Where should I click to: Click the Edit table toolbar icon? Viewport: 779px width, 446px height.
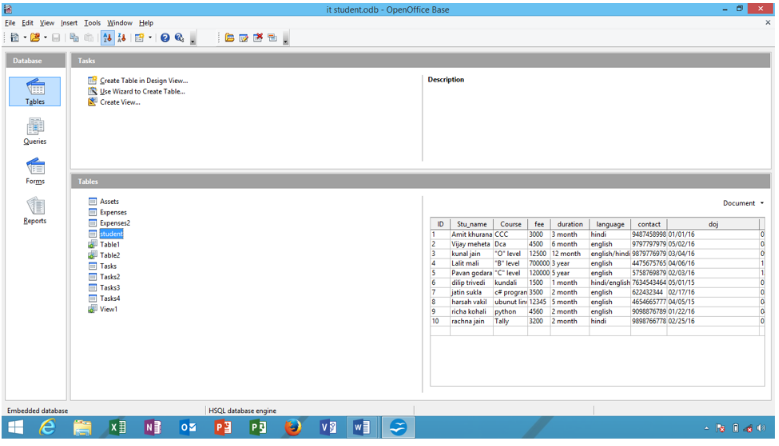click(x=243, y=38)
